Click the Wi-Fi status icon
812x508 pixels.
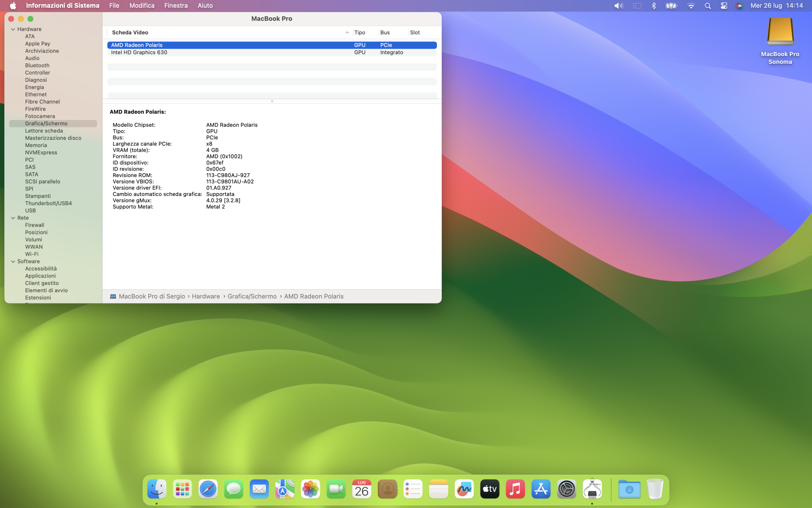click(x=691, y=6)
